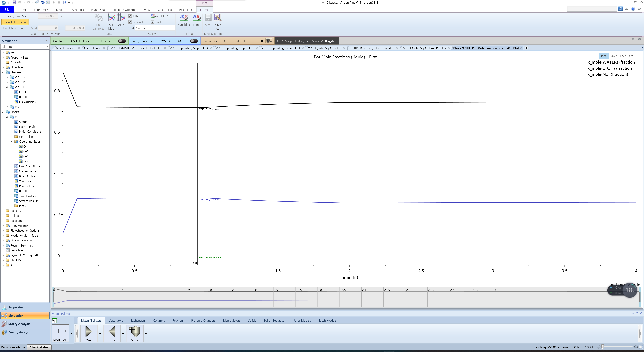Image resolution: width=644 pixels, height=352 pixels.
Task: Select the SSplit model icon
Action: point(135,334)
